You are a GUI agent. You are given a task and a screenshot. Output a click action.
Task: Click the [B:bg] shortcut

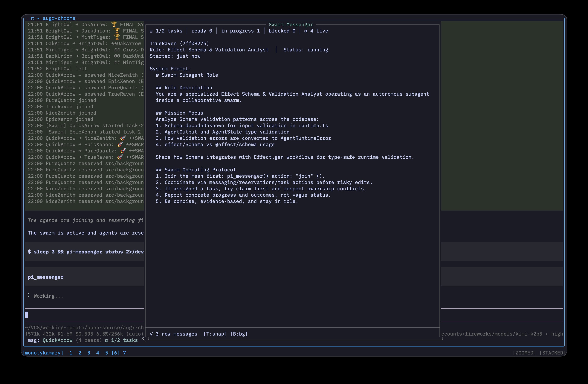[239, 334]
